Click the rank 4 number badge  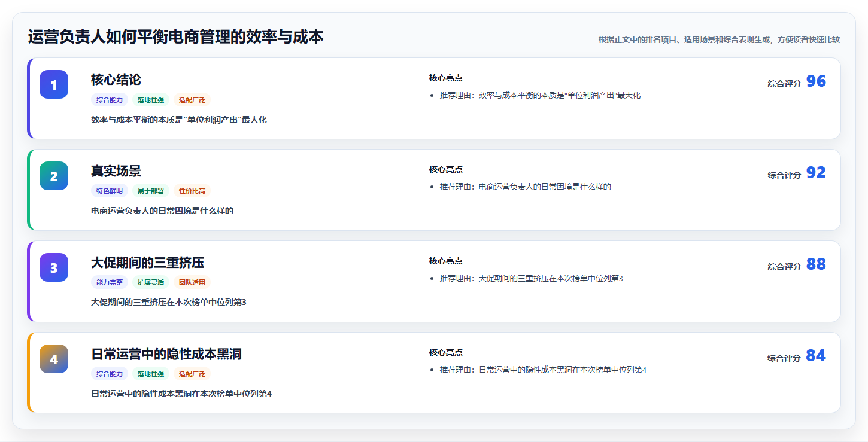pyautogui.click(x=54, y=359)
